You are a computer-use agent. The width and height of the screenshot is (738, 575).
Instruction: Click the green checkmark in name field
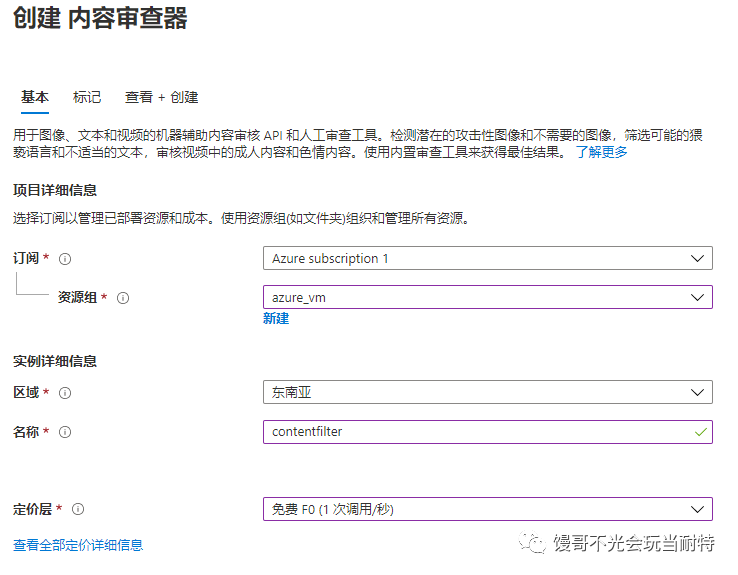[700, 432]
